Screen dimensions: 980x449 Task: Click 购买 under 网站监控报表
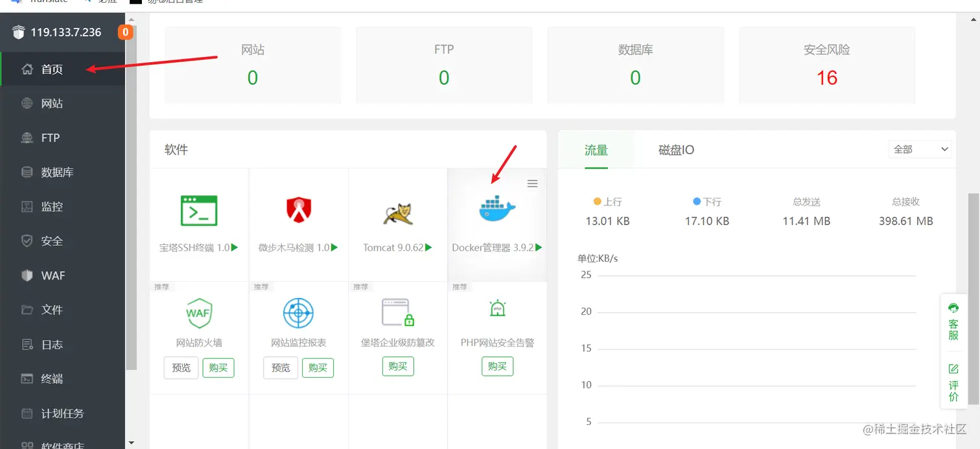coord(318,367)
